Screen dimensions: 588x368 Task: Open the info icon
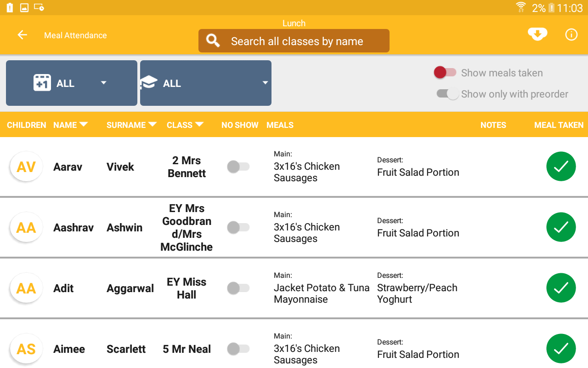[571, 34]
